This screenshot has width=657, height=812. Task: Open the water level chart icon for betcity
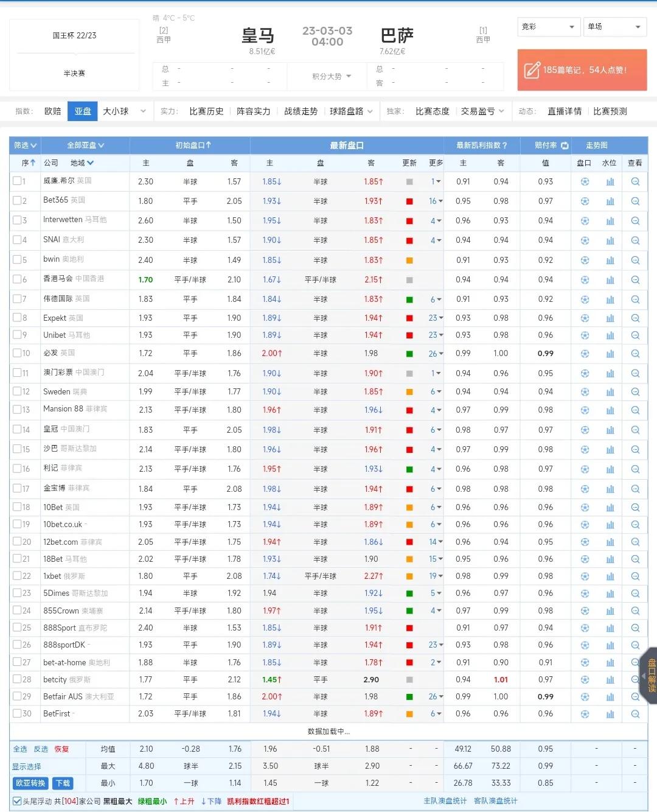pos(610,679)
